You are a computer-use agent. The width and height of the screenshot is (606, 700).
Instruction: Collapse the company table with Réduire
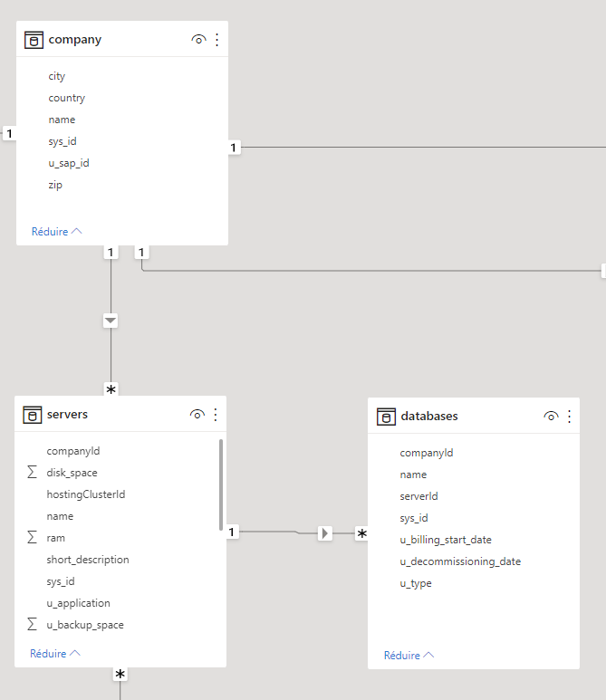56,231
